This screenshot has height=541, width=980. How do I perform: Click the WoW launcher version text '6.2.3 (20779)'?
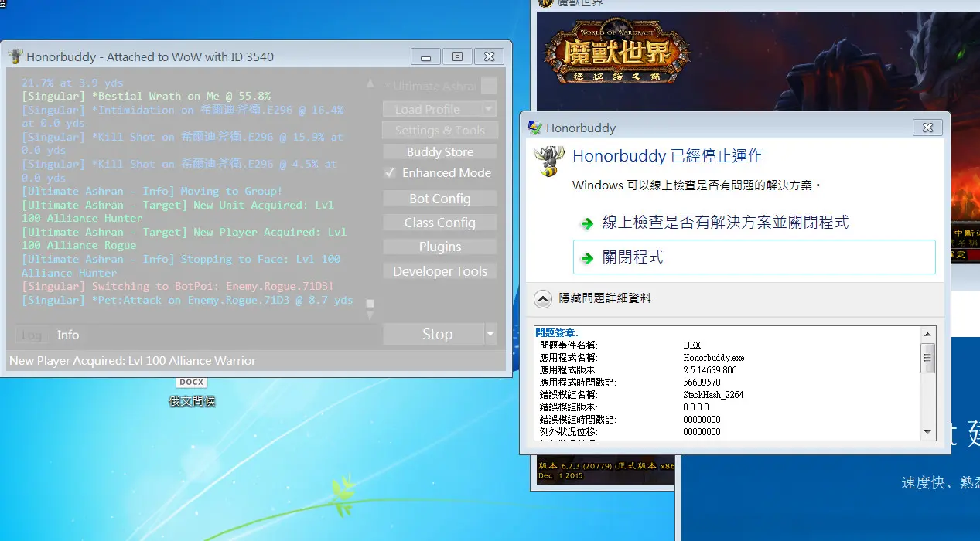click(589, 467)
